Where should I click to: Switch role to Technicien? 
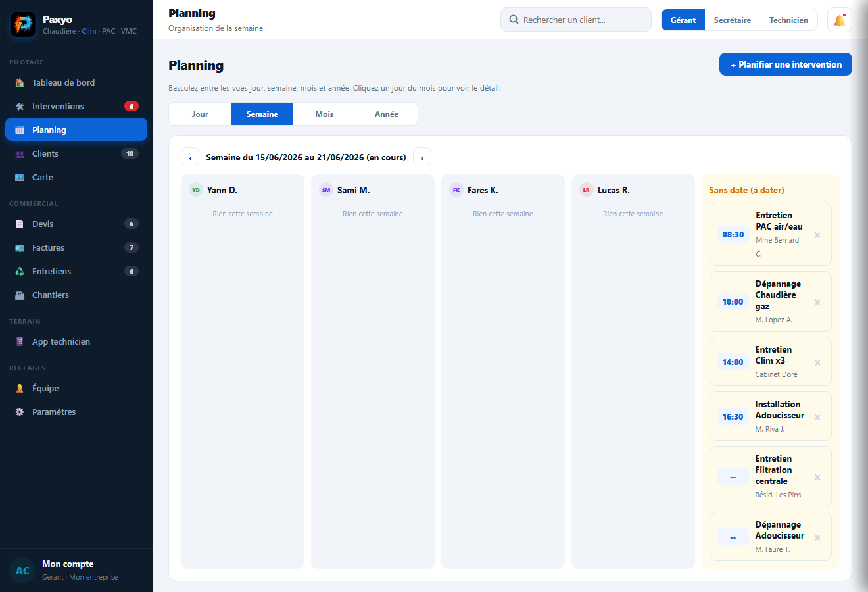[x=788, y=20]
